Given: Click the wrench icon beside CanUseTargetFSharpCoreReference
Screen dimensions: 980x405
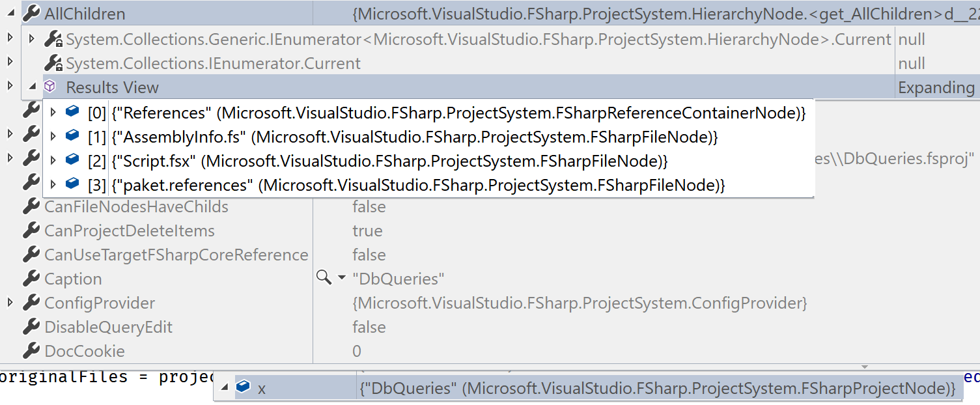Looking at the screenshot, I should point(31,255).
